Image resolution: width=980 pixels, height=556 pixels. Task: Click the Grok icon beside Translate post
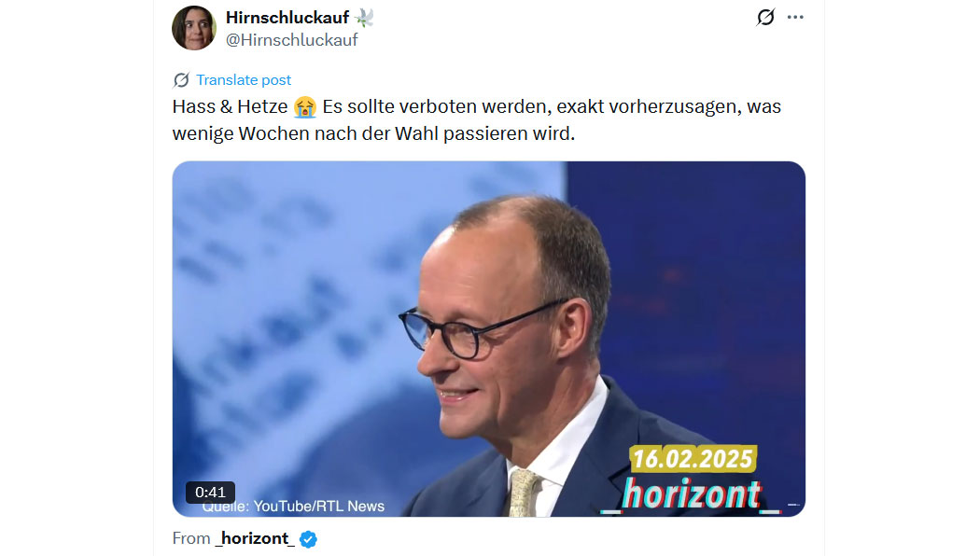point(181,80)
